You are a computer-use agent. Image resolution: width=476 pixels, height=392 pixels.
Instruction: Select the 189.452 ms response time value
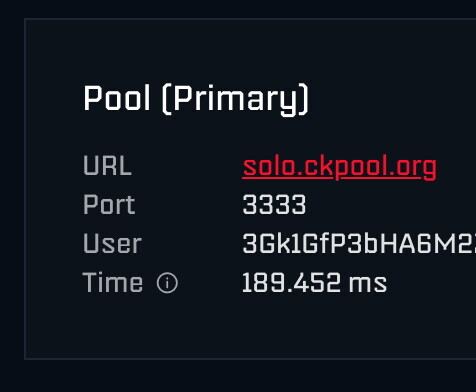(314, 283)
